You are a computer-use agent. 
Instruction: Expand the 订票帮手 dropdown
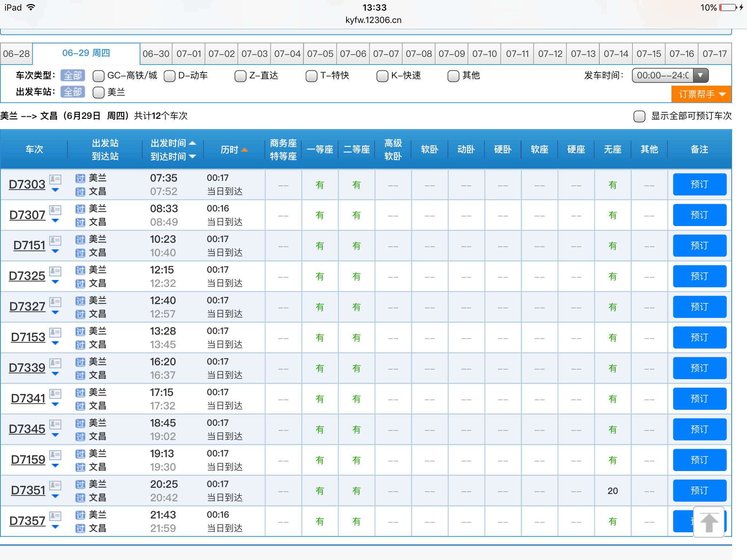pyautogui.click(x=701, y=94)
